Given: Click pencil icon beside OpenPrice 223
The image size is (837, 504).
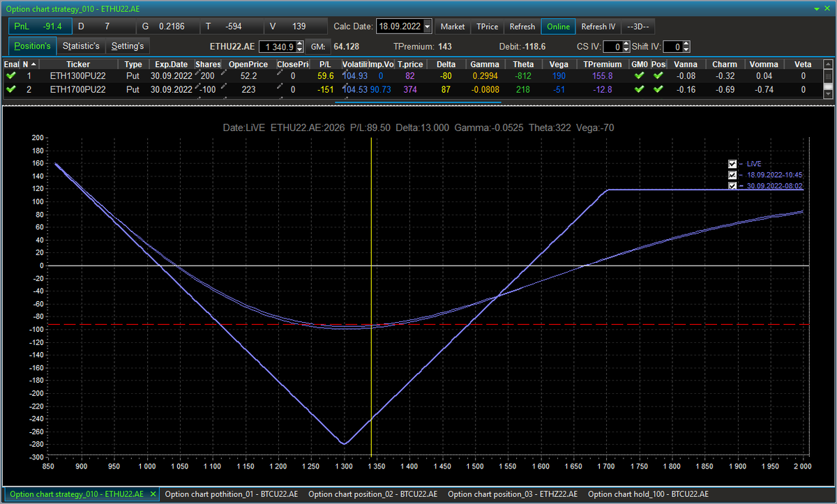Looking at the screenshot, I should pos(224,86).
